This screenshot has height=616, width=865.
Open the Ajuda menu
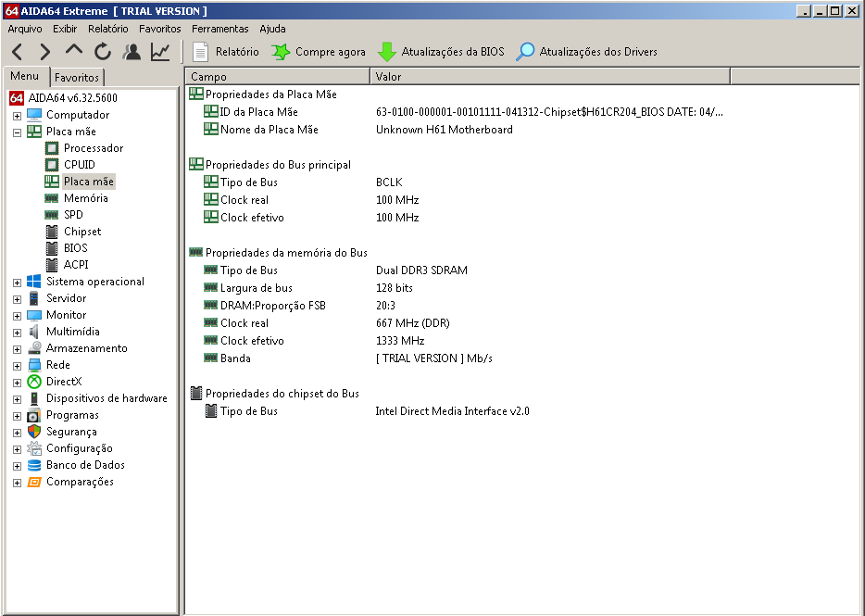point(272,29)
